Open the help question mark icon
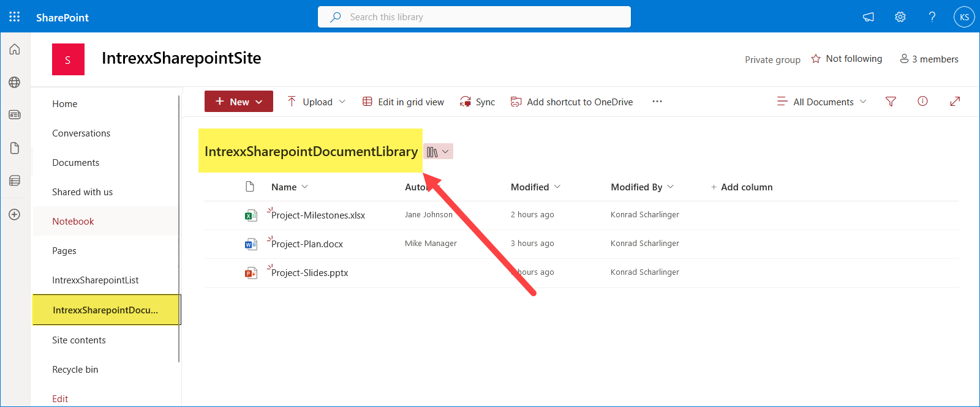 coord(932,17)
